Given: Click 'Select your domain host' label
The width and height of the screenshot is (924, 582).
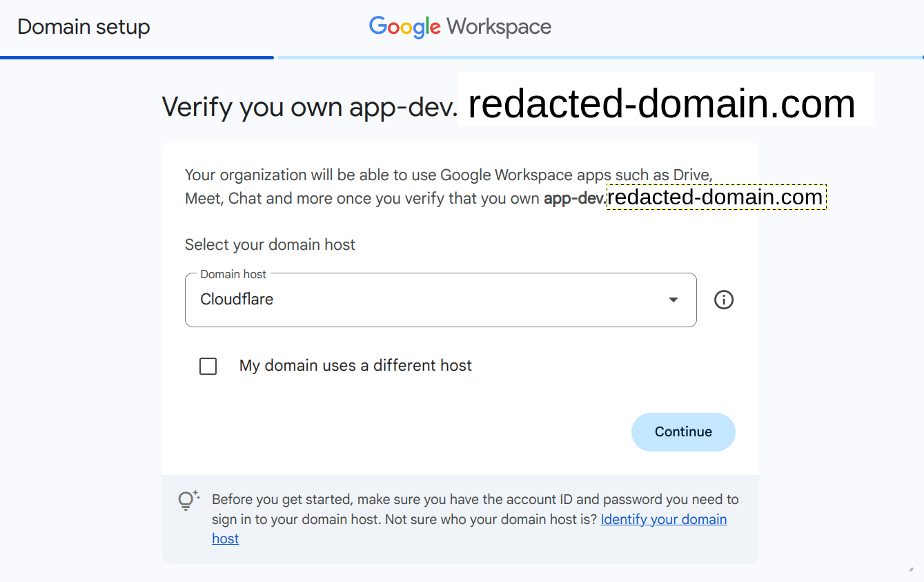Looking at the screenshot, I should tap(270, 244).
